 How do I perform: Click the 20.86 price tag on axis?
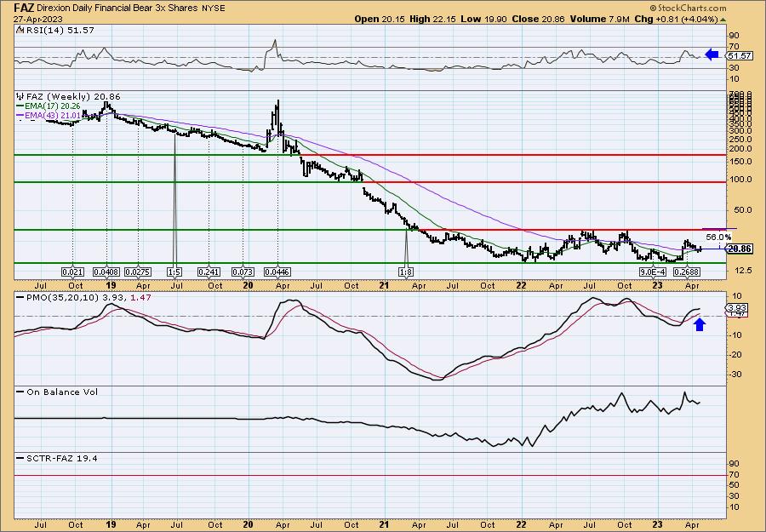(739, 249)
